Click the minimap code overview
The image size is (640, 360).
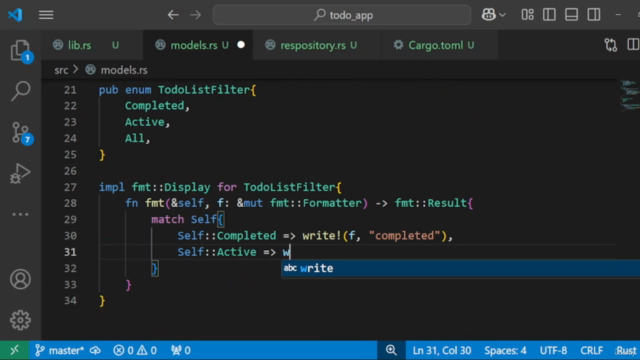point(629,96)
